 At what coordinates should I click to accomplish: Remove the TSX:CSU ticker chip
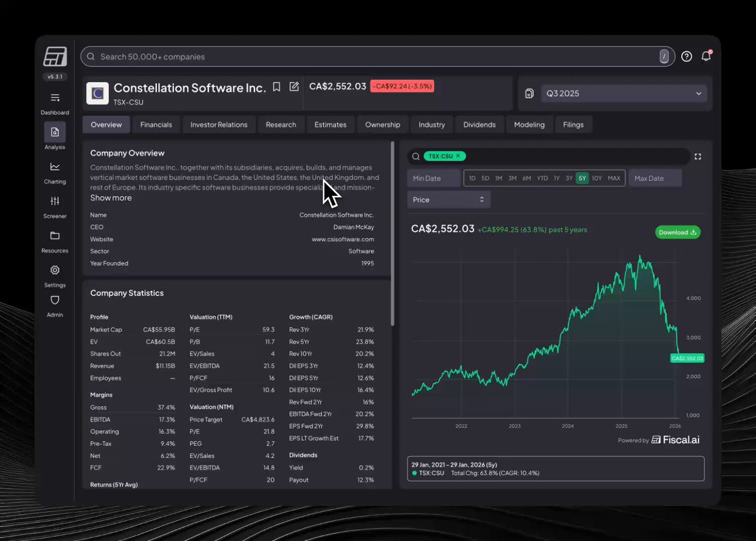point(458,156)
